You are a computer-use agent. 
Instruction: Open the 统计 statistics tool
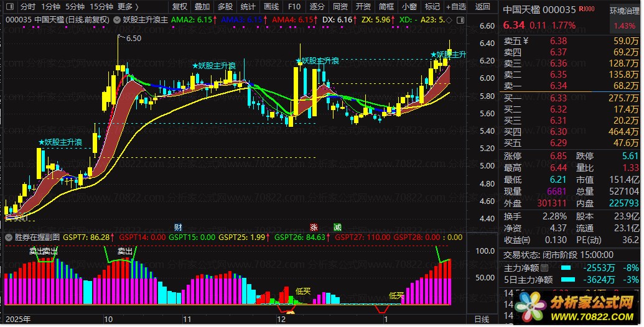248,7
